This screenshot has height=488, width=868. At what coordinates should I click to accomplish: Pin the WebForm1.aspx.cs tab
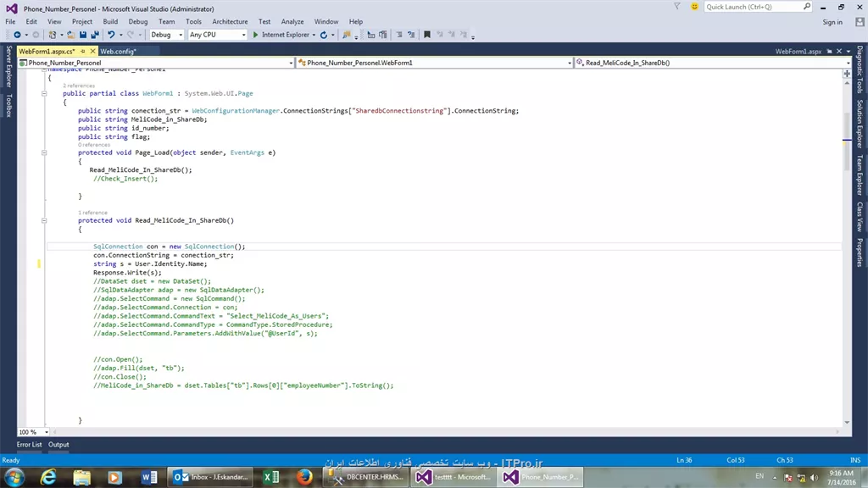pyautogui.click(x=83, y=51)
